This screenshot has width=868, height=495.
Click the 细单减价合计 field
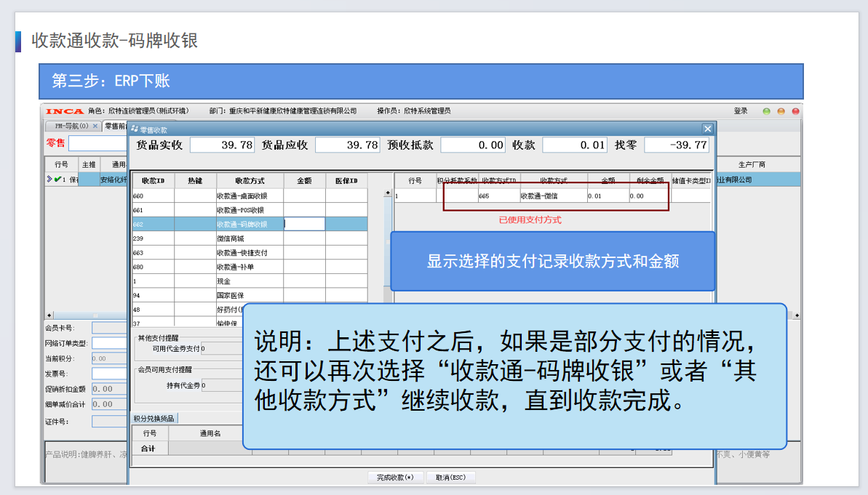109,404
